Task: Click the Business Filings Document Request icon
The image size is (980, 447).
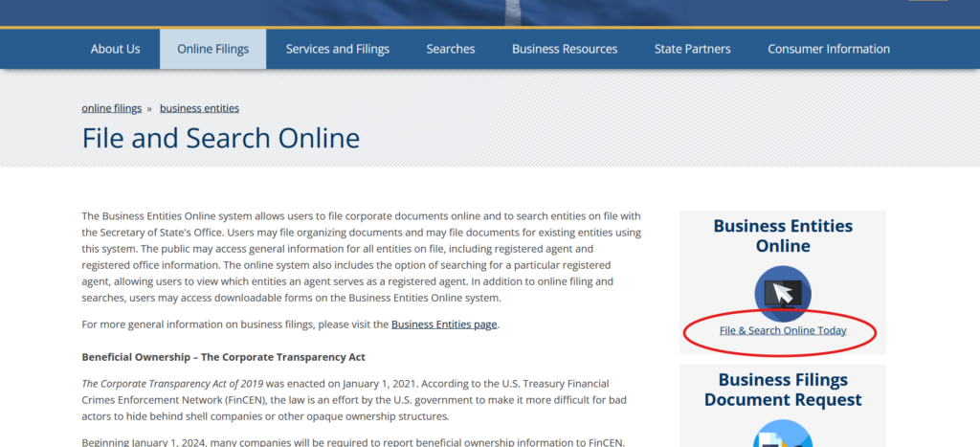Action: 783,434
